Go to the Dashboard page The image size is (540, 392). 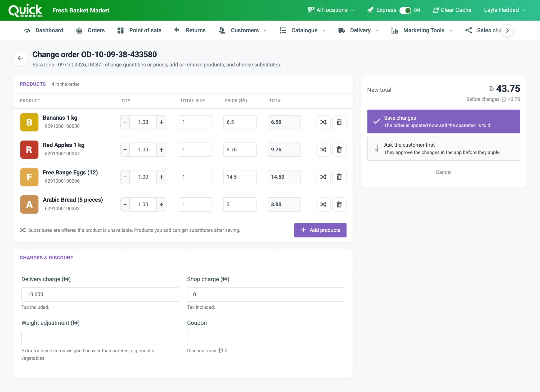click(43, 30)
